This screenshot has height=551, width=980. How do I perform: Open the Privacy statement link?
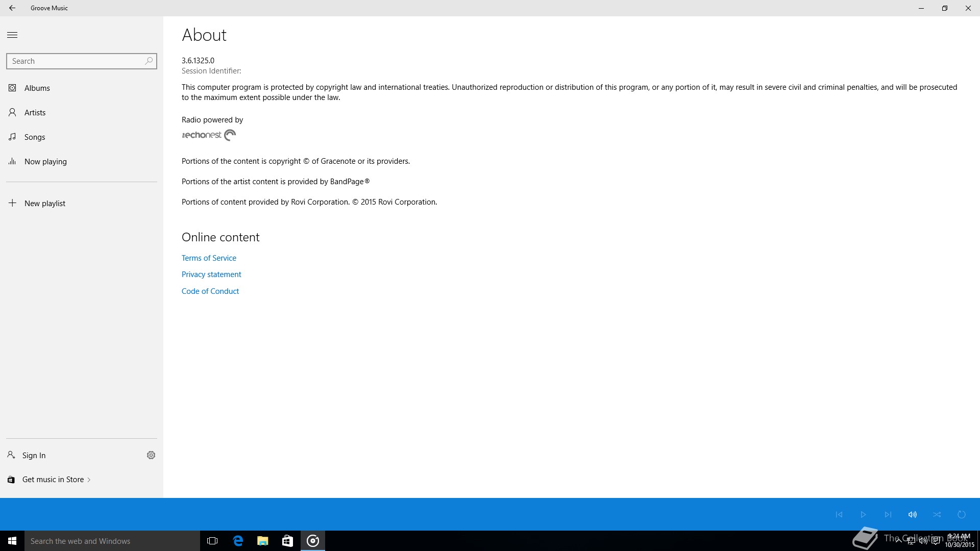pyautogui.click(x=211, y=274)
